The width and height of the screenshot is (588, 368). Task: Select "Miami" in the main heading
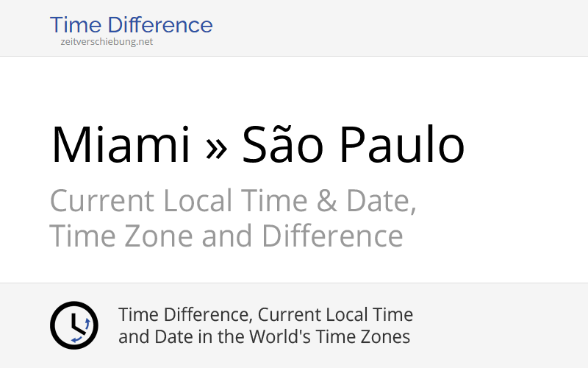pos(120,145)
